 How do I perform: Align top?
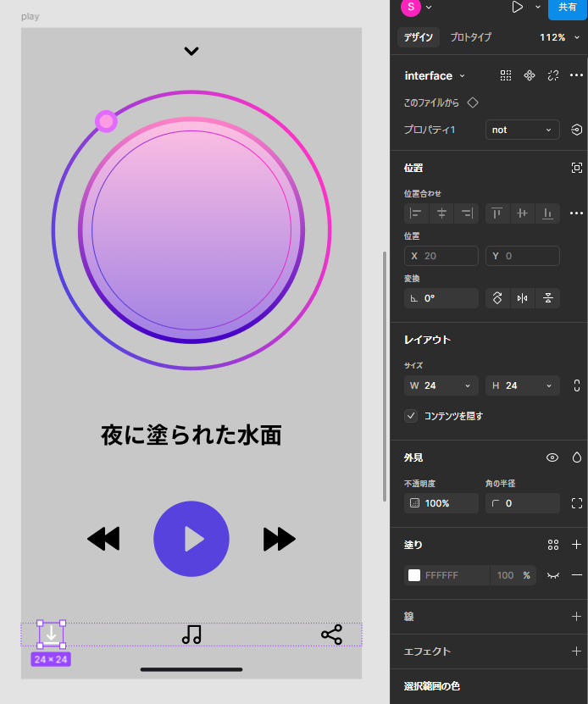pyautogui.click(x=496, y=213)
